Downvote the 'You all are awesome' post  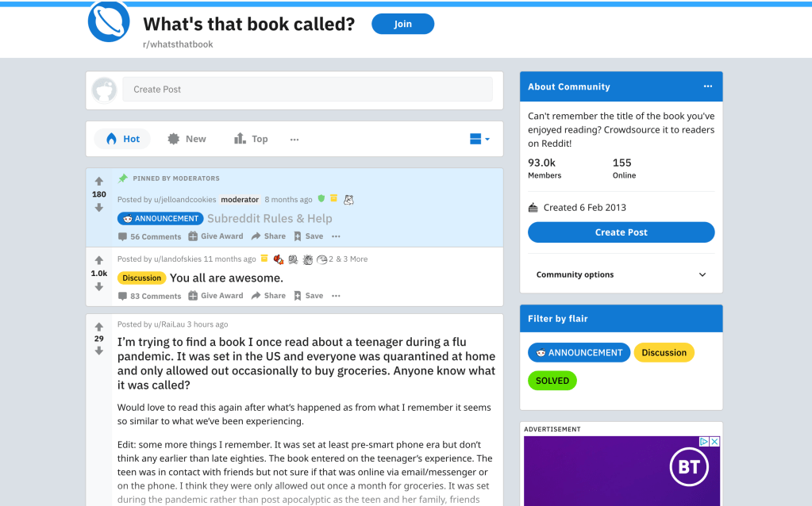[x=99, y=287]
